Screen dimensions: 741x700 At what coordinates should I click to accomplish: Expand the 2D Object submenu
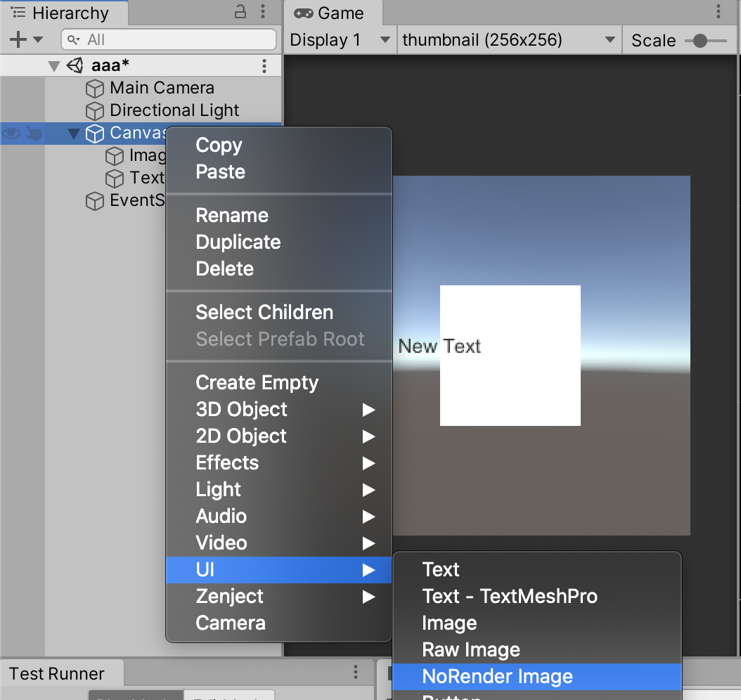[x=279, y=436]
